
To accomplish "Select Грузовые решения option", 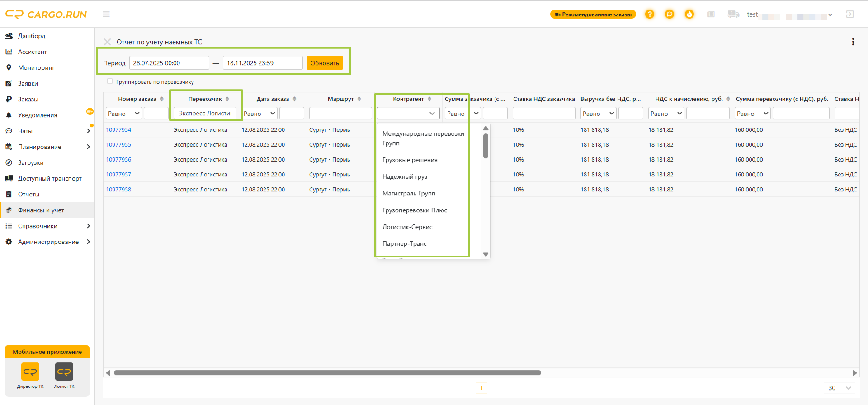I will click(x=429, y=160).
